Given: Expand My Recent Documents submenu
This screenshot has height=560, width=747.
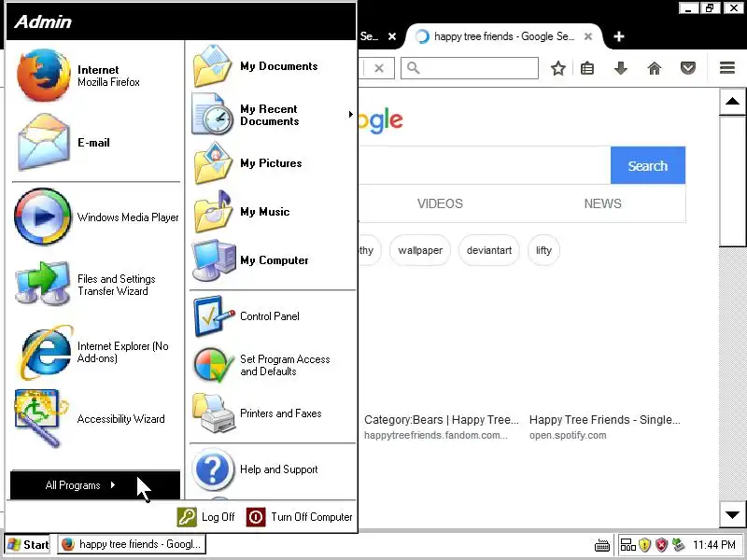Looking at the screenshot, I should 272,115.
